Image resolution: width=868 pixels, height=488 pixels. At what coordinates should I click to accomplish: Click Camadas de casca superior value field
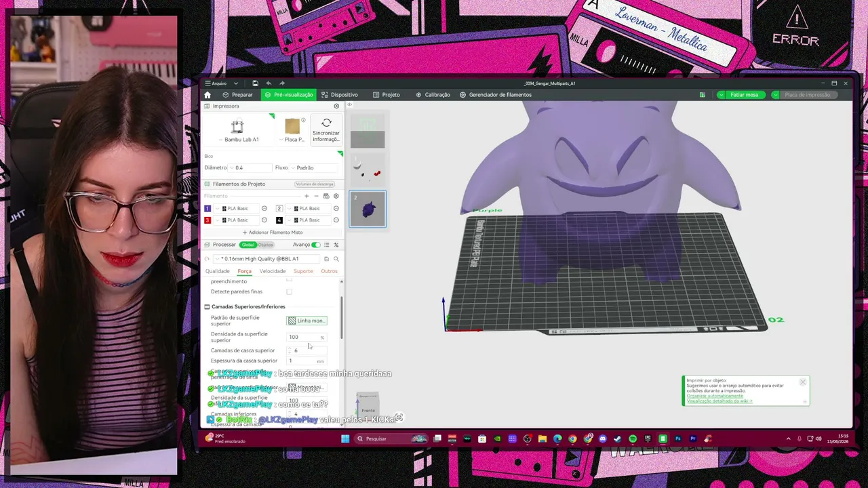tap(307, 350)
